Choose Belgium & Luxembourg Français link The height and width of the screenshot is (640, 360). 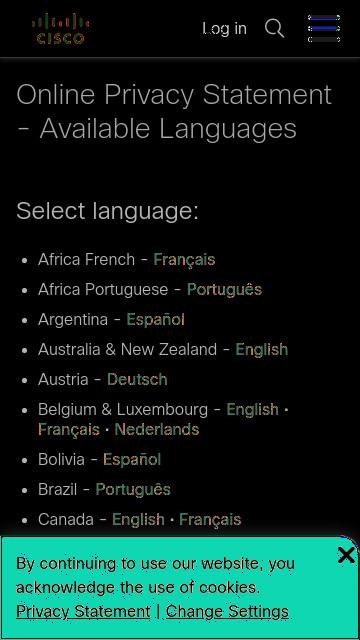point(69,429)
